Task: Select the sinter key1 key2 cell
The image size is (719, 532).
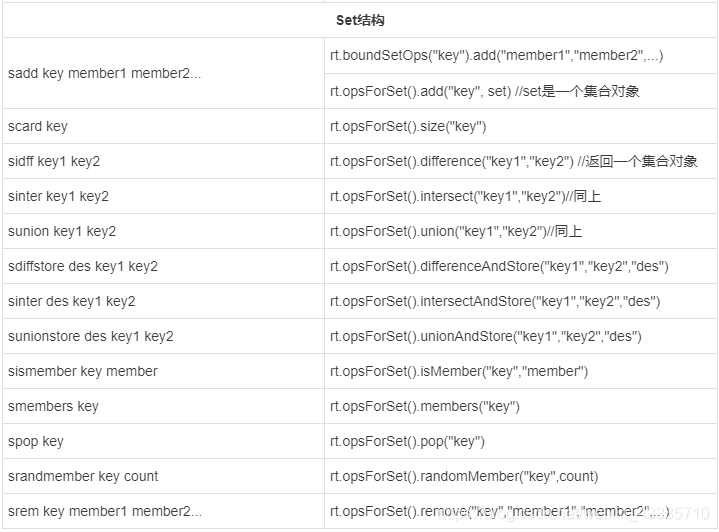Action: click(58, 197)
